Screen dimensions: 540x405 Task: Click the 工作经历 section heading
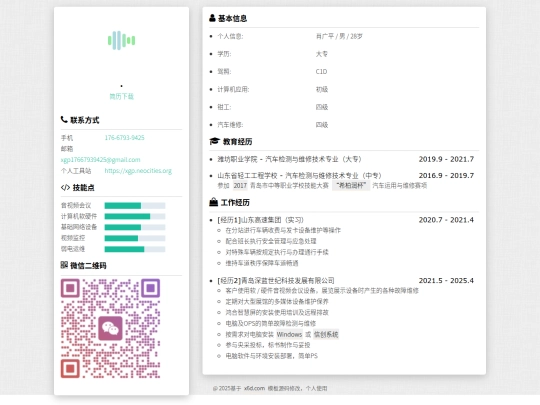[235, 202]
